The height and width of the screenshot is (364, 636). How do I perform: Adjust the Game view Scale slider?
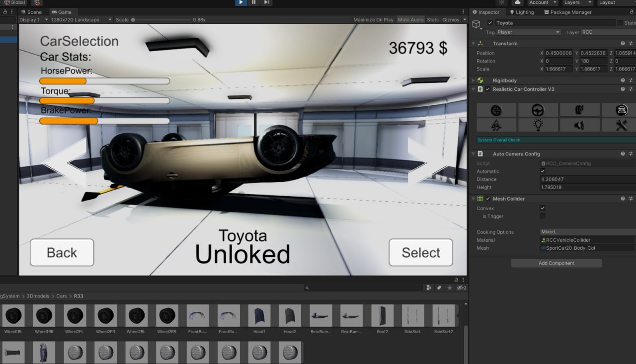pos(160,20)
